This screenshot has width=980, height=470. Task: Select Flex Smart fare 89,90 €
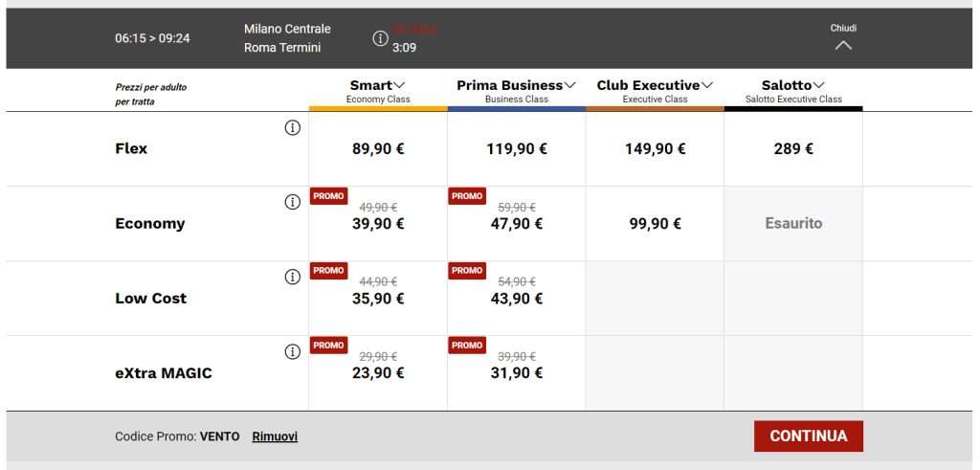tap(378, 148)
